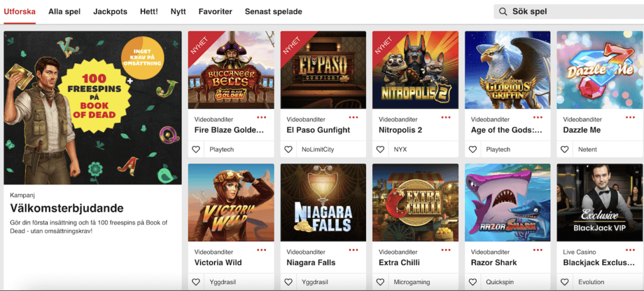Open Victoria Wild game artwork
644x291 pixels.
231,203
